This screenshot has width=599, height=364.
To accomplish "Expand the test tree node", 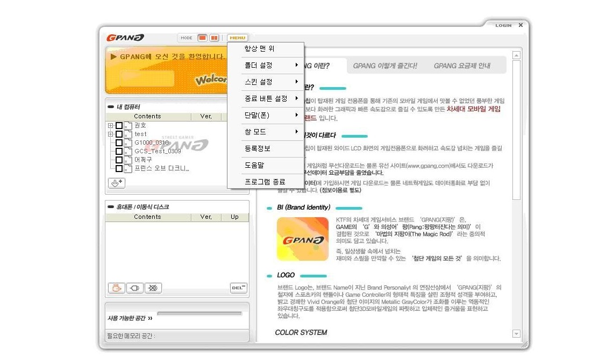I will pyautogui.click(x=110, y=134).
